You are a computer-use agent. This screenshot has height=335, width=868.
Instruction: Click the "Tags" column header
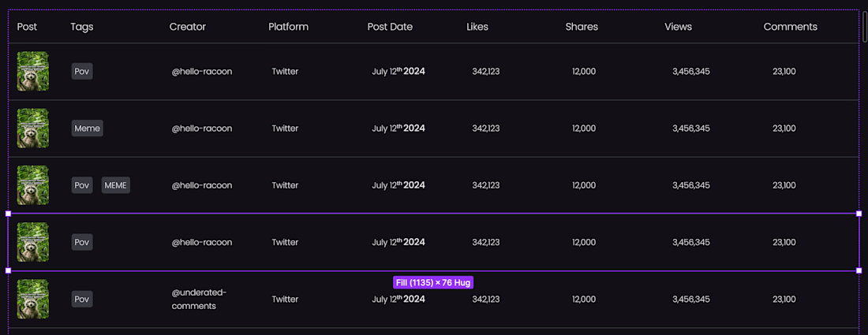tap(82, 27)
